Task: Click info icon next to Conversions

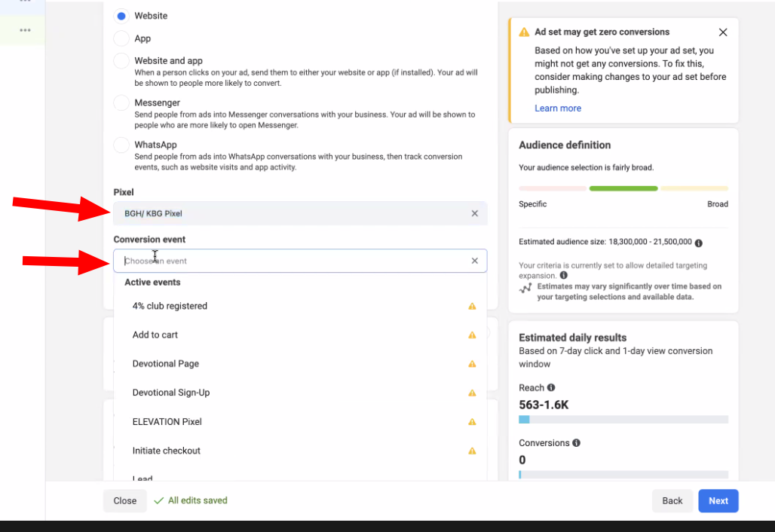Action: [x=576, y=443]
